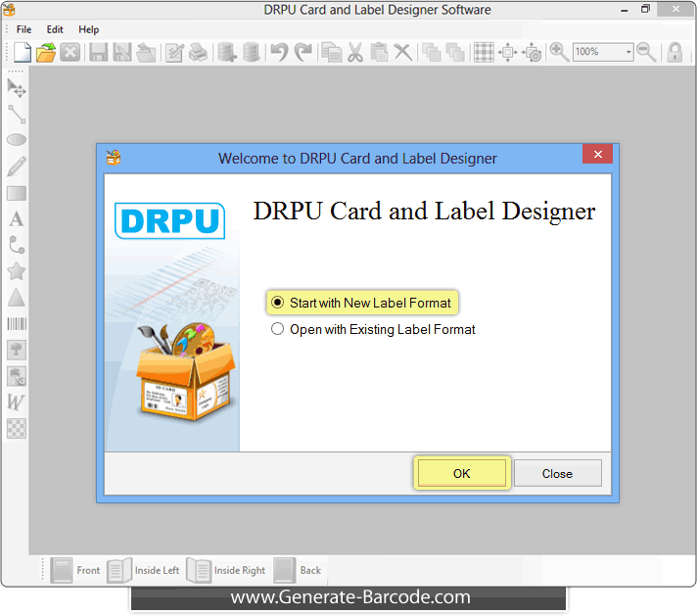
Task: Open an existing file via the folder icon
Action: (46, 52)
